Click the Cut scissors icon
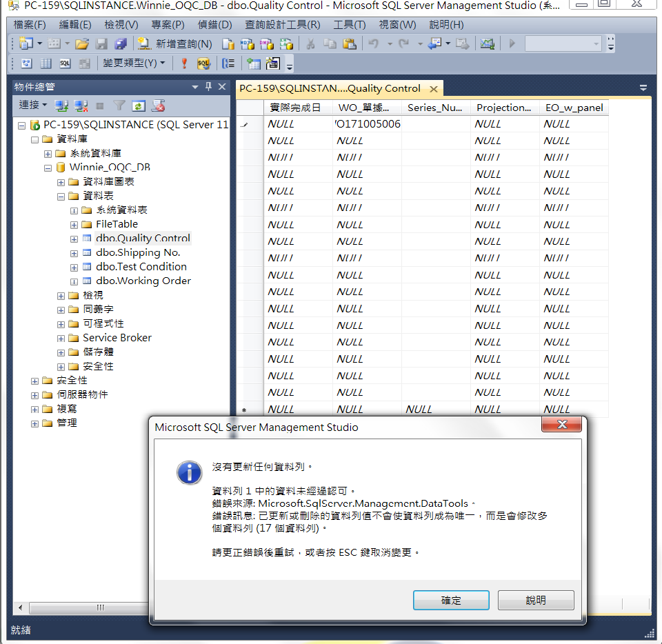This screenshot has width=662, height=644. point(310,43)
